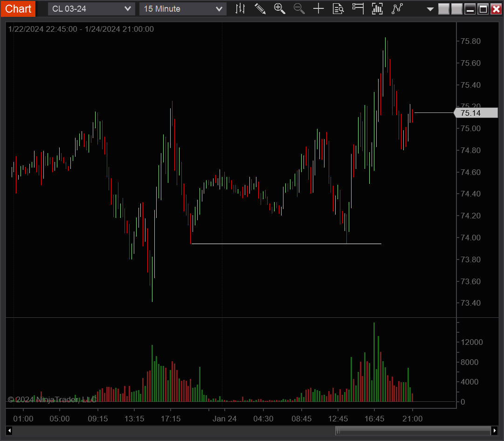
Task: Click the 74.00 price axis label
Action: pyautogui.click(x=470, y=238)
